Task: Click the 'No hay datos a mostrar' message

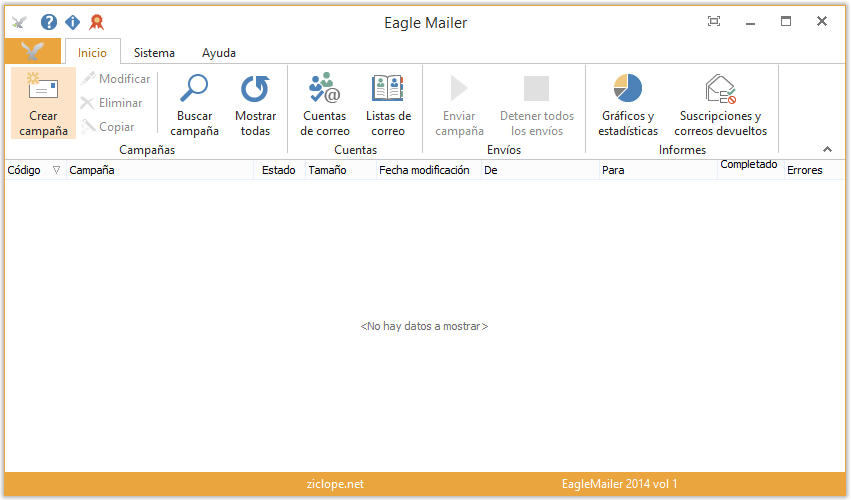Action: point(424,326)
